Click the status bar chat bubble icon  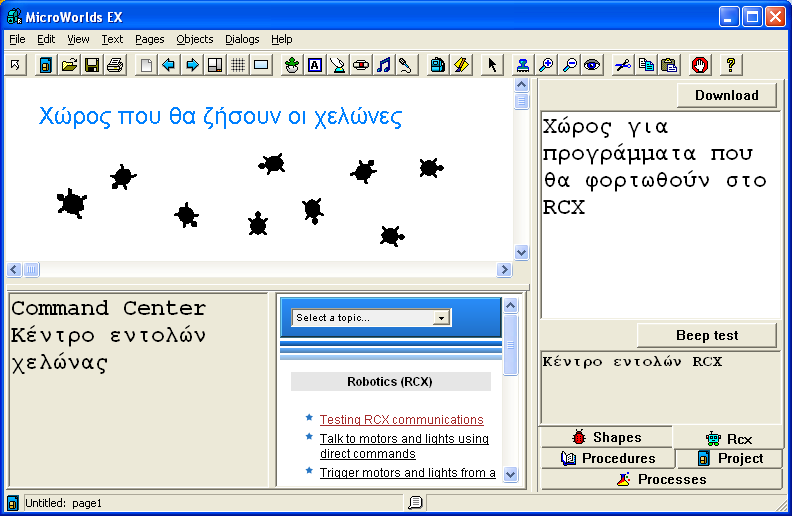tap(415, 502)
